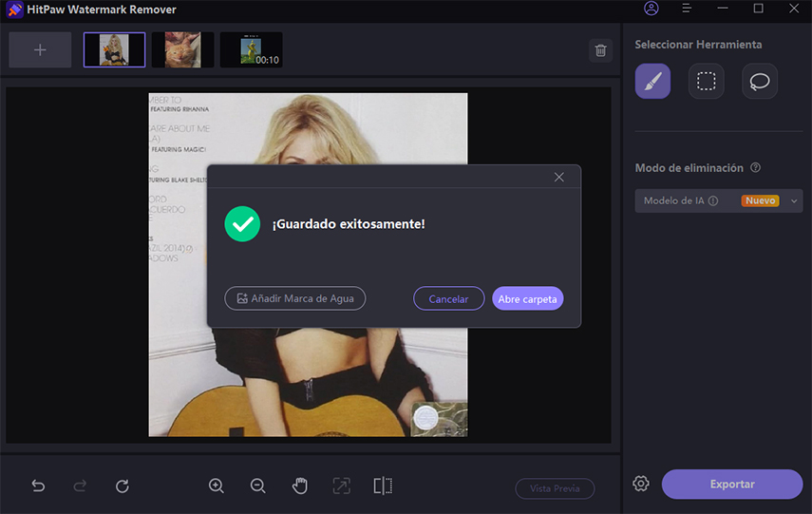Minimize the HitPaw window
The image size is (812, 514).
pos(723,9)
